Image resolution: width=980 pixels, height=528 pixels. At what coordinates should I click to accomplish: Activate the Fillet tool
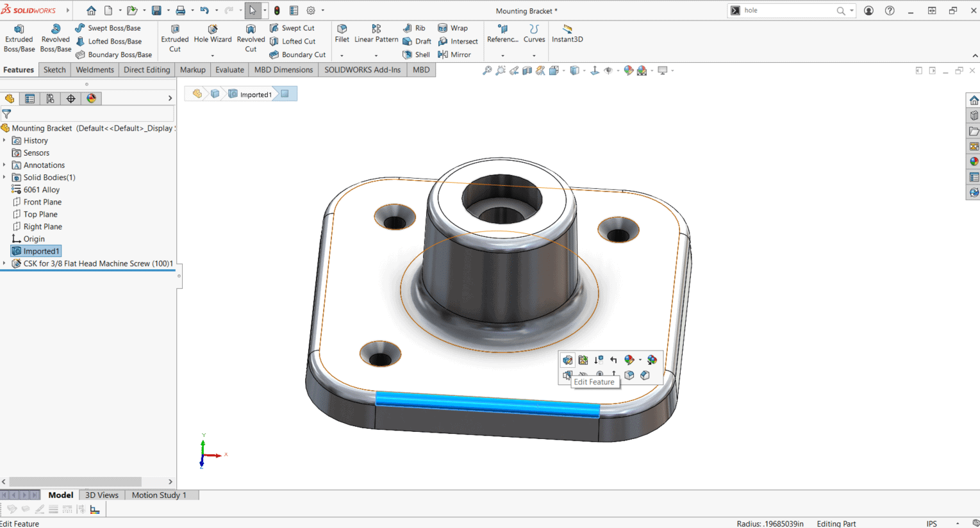point(342,35)
